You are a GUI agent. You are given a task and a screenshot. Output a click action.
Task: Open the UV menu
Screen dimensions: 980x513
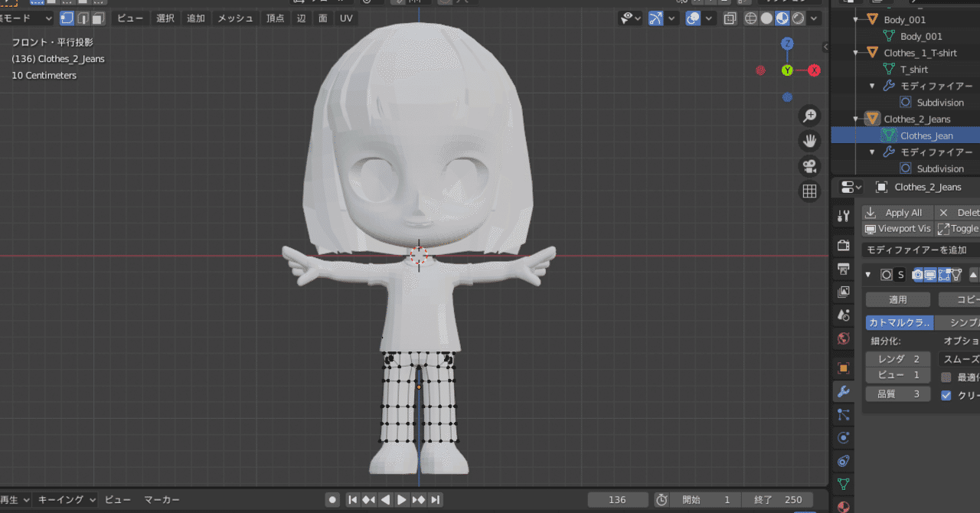click(x=346, y=18)
